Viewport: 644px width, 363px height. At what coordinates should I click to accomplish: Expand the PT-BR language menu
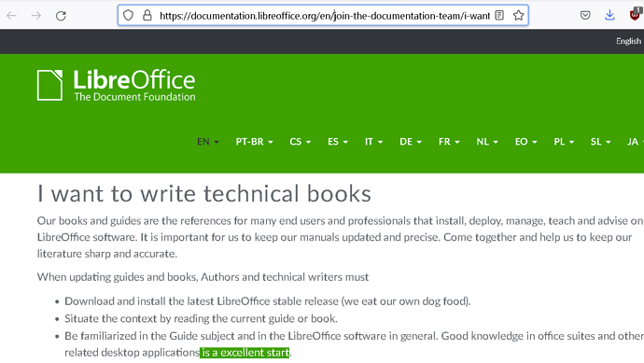click(x=254, y=142)
